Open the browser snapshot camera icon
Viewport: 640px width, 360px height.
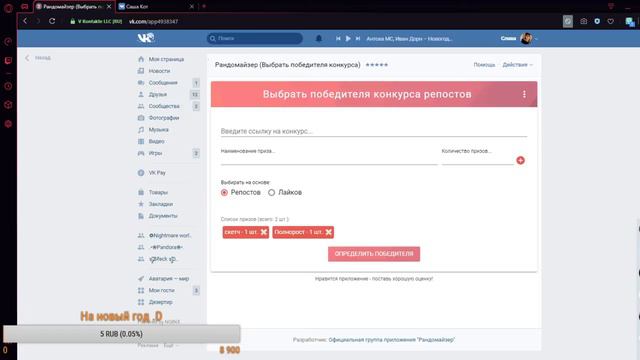pos(584,21)
